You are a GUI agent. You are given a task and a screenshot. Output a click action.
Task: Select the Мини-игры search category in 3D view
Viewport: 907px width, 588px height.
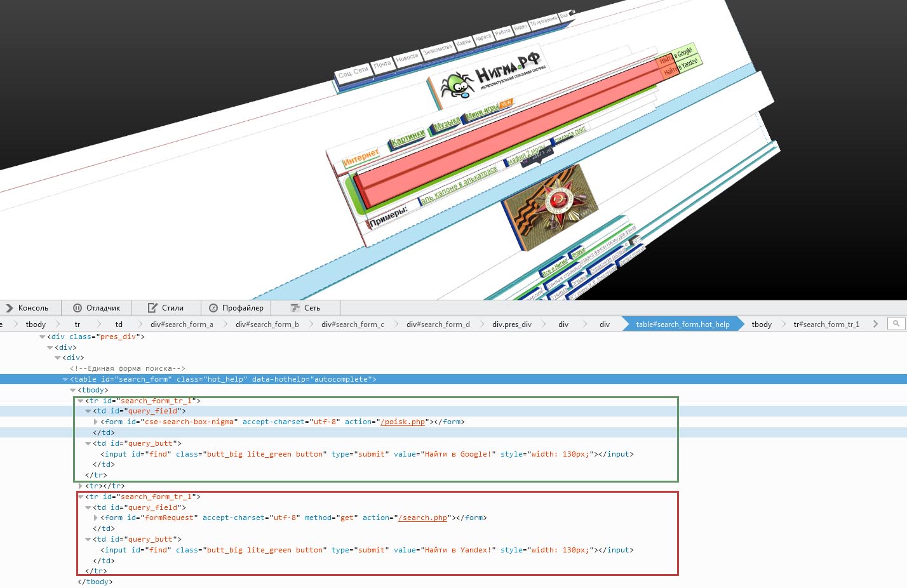coord(482,112)
